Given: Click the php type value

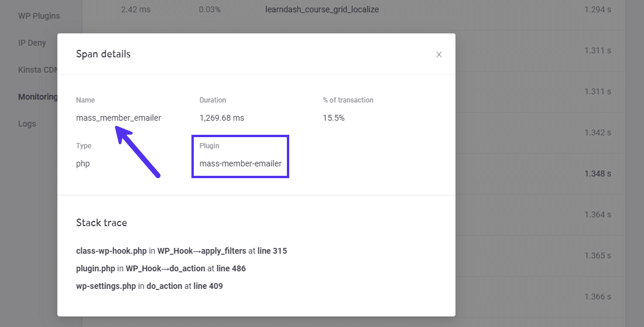Looking at the screenshot, I should click(x=83, y=163).
